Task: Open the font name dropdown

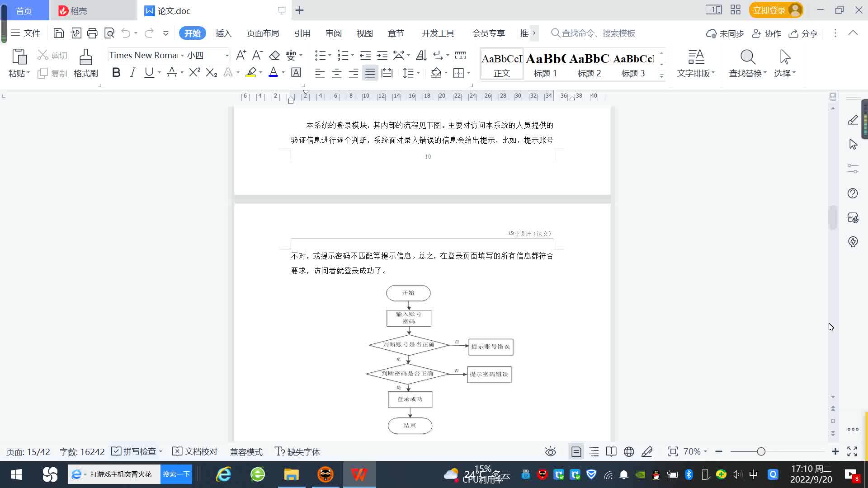Action: 182,55
